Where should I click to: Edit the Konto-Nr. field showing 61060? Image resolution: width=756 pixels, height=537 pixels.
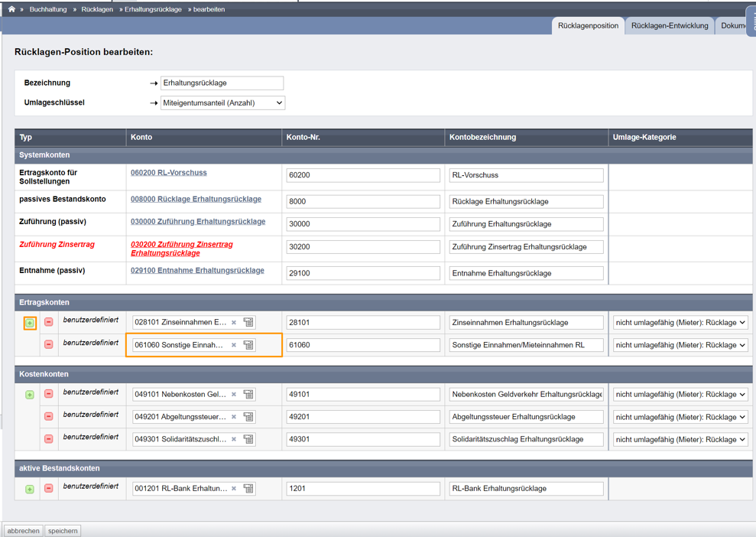tap(363, 345)
